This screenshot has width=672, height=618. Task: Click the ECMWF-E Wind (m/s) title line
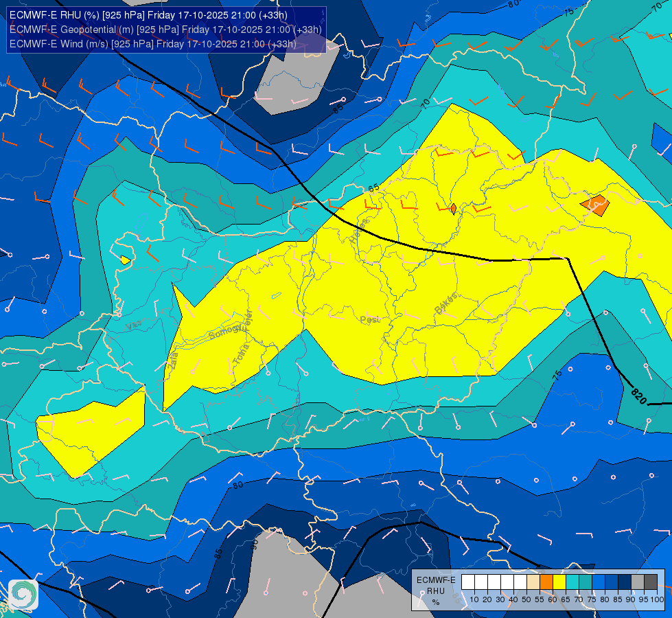(x=153, y=44)
